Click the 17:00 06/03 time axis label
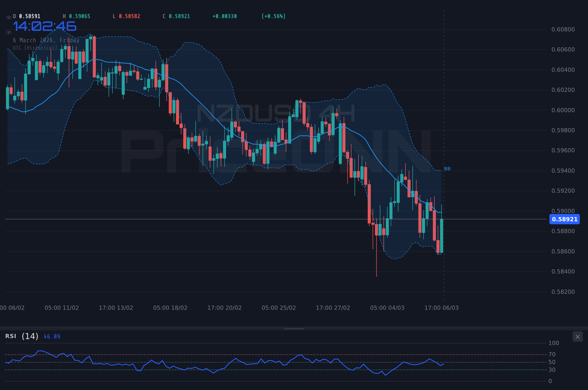The height and width of the screenshot is (390, 588). [x=442, y=308]
